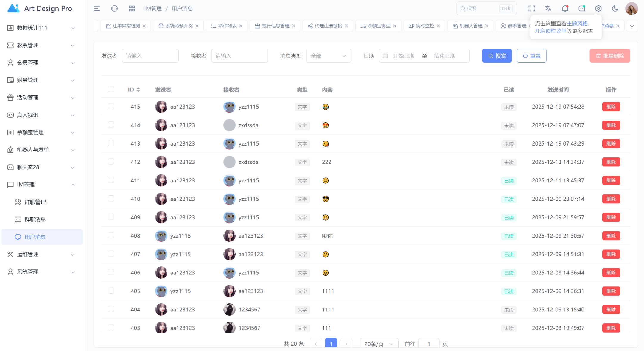Open the language translation icon
This screenshot has height=351, width=644.
click(x=548, y=9)
